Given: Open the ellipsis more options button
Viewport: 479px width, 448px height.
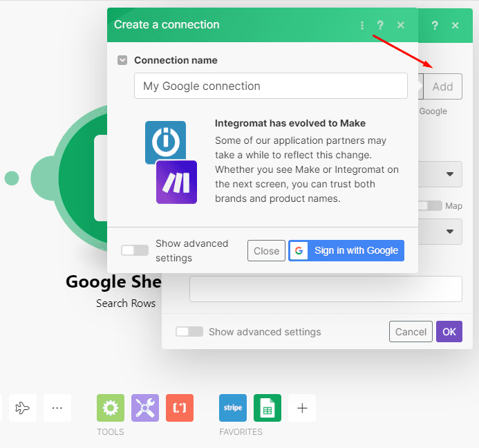Looking at the screenshot, I should click(57, 408).
